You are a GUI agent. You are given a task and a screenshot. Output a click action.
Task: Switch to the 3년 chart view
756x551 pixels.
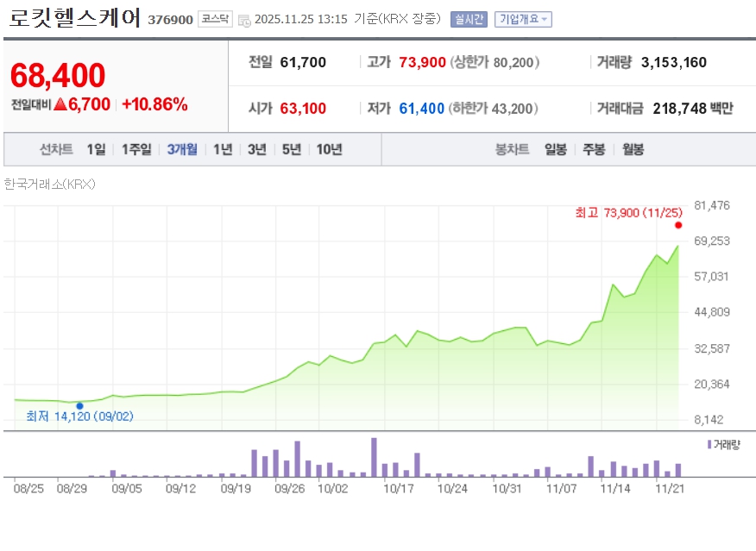click(256, 149)
